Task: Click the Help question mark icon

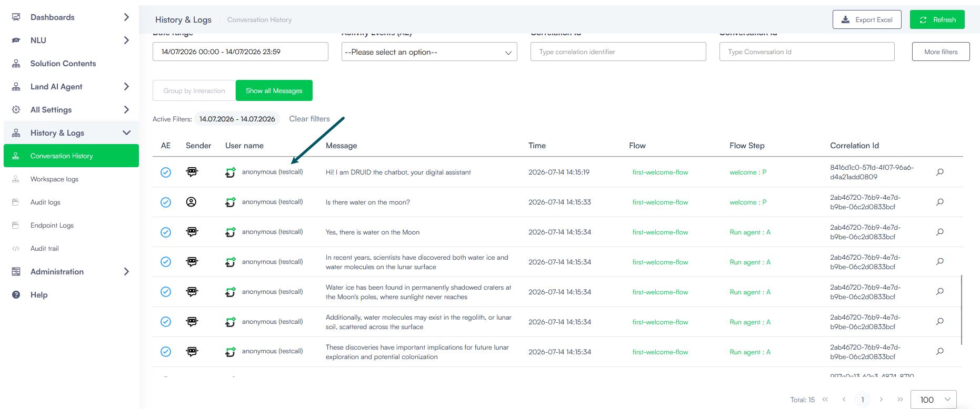Action: coord(16,295)
